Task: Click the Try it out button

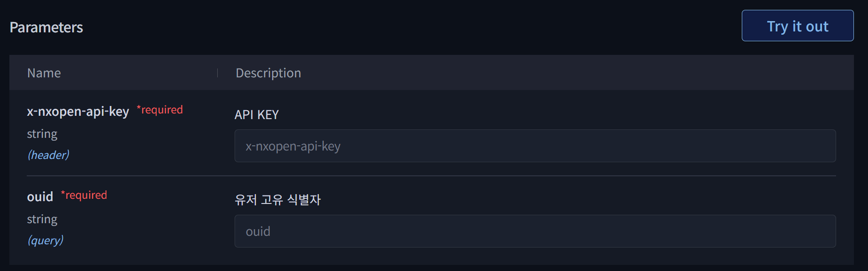Action: tap(798, 26)
